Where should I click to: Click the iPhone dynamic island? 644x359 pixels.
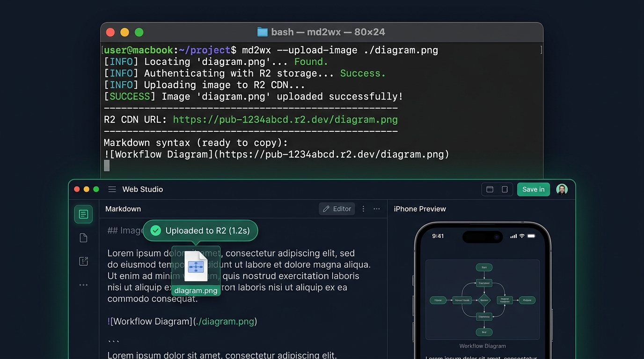point(483,237)
